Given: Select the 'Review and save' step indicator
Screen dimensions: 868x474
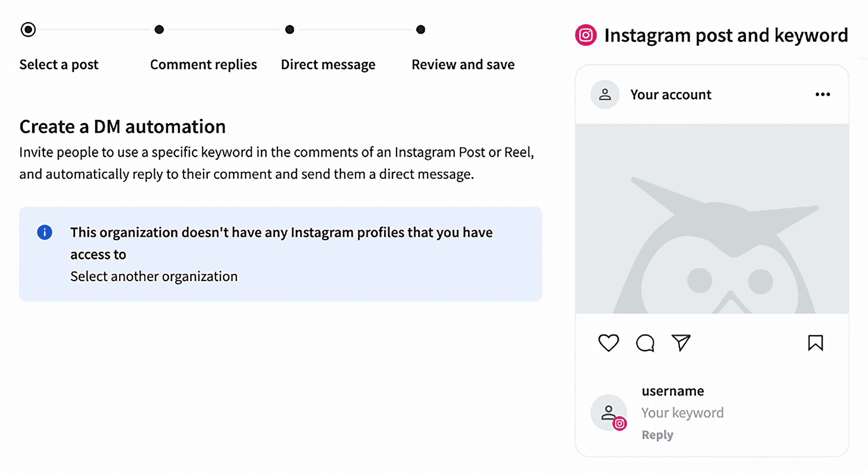Looking at the screenshot, I should coord(420,29).
